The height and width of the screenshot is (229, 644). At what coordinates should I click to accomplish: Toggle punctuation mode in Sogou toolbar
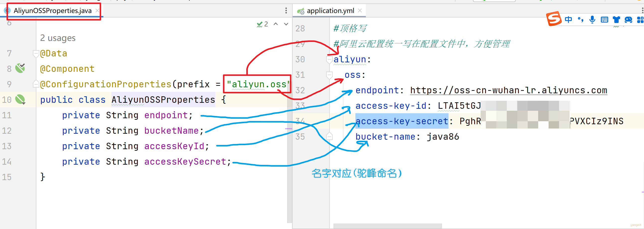click(x=580, y=19)
